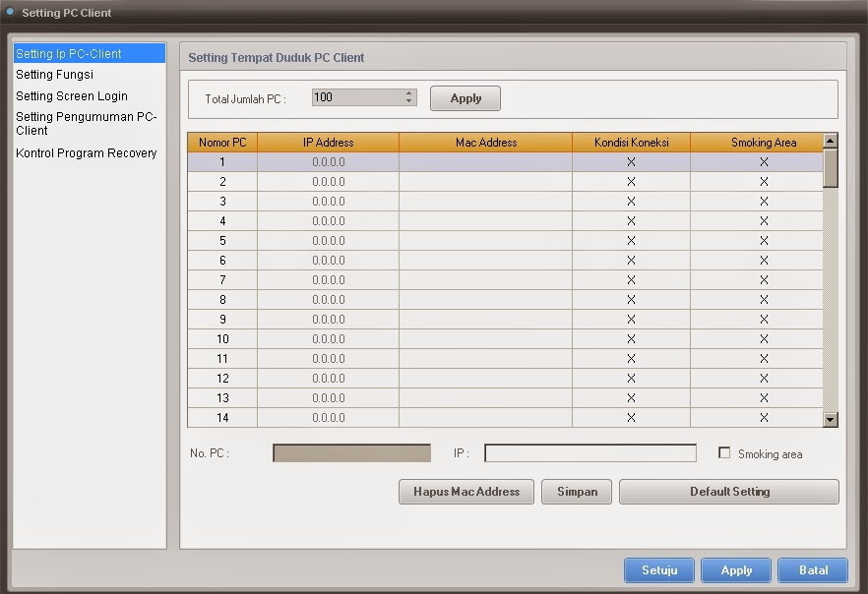Click the Setting PC Client title bar icon

click(x=12, y=13)
